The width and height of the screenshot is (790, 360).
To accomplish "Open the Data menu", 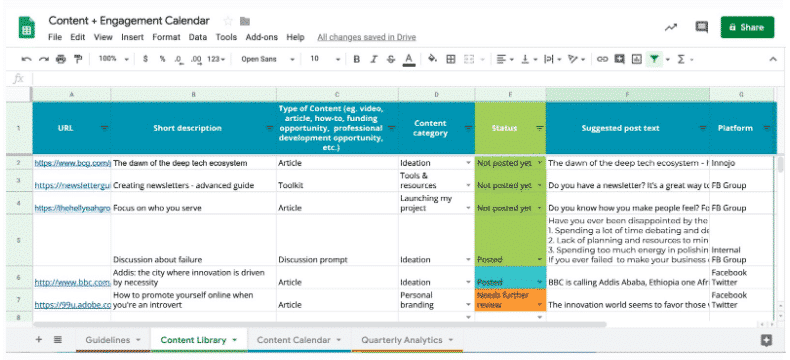I will 198,37.
